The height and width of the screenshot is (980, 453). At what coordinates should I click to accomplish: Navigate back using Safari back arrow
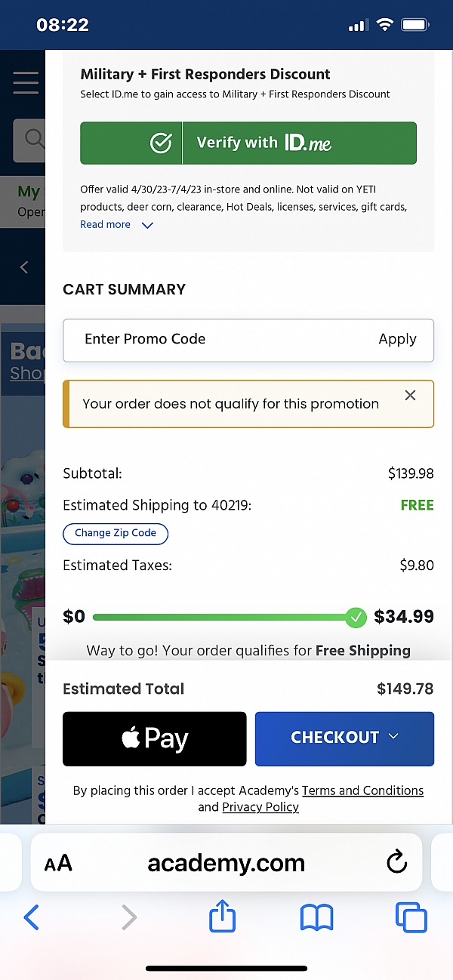click(x=32, y=917)
